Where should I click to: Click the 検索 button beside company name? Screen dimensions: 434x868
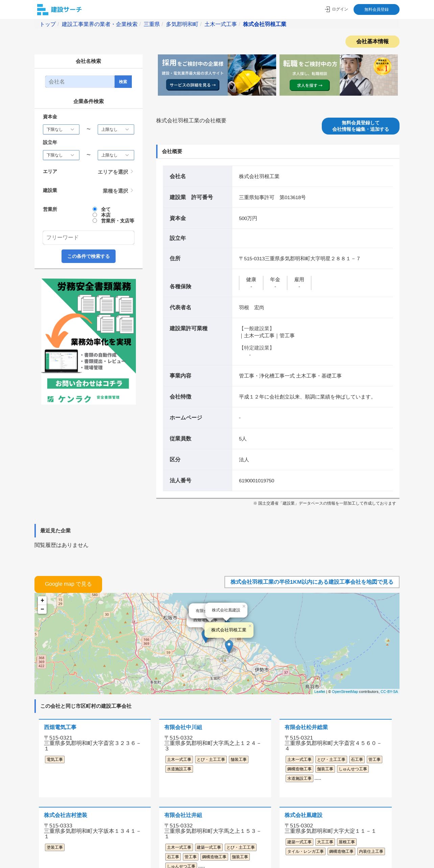click(x=123, y=82)
